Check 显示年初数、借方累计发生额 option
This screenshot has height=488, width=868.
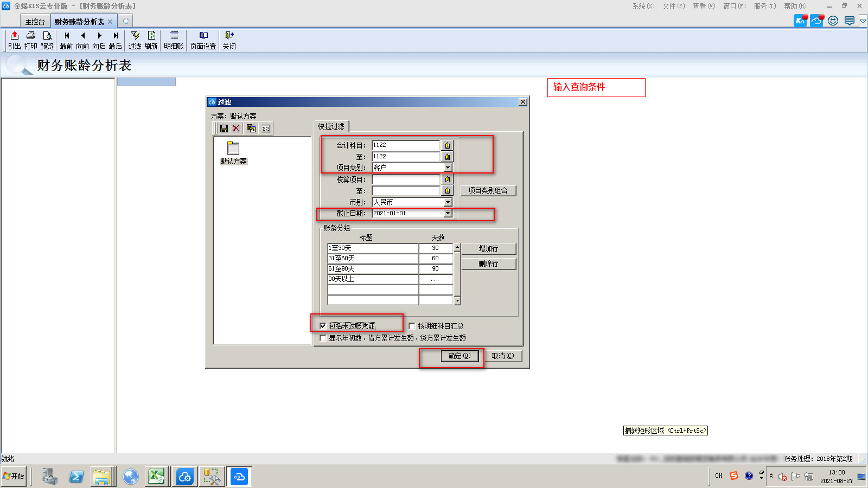(x=323, y=338)
